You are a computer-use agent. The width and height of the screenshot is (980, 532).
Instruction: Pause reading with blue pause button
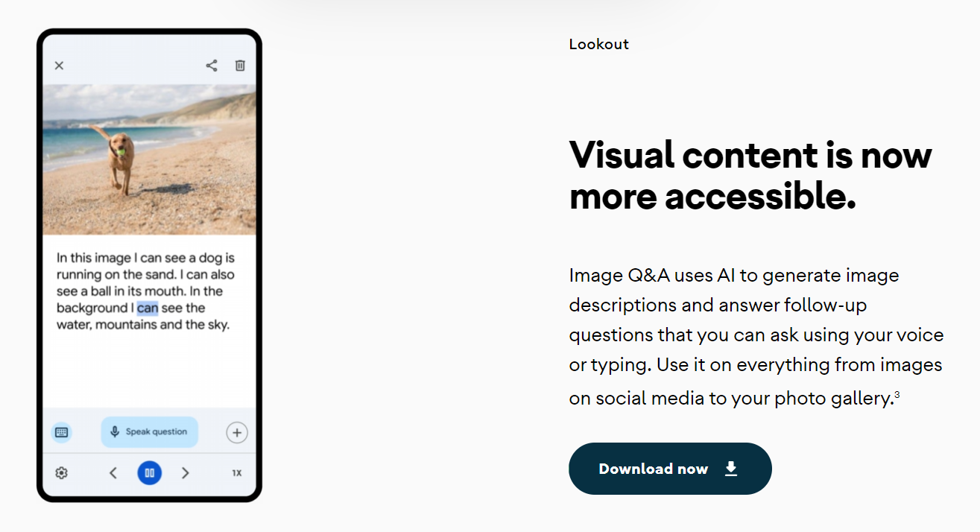[x=150, y=473]
